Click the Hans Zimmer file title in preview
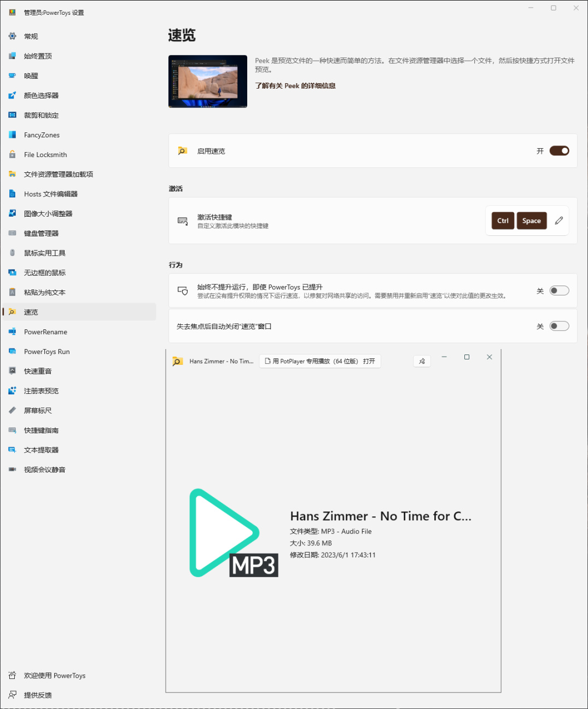588x709 pixels. click(x=381, y=516)
